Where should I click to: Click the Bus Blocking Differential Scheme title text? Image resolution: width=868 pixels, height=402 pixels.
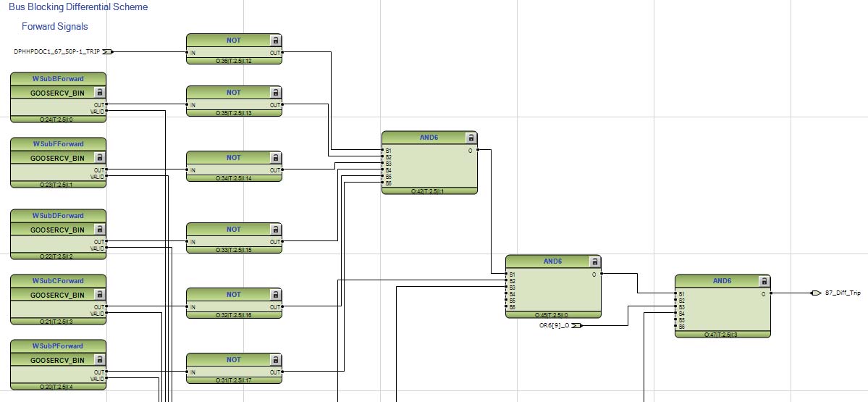coord(78,7)
